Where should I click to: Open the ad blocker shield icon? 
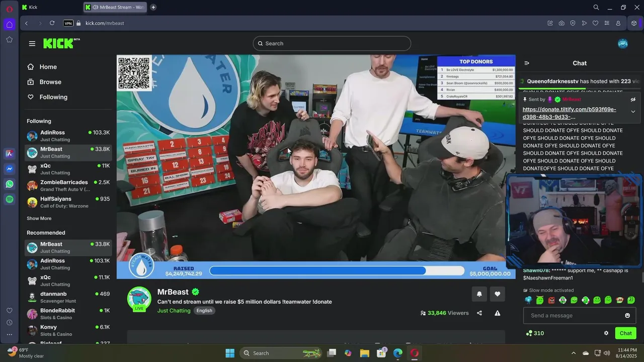(x=573, y=23)
